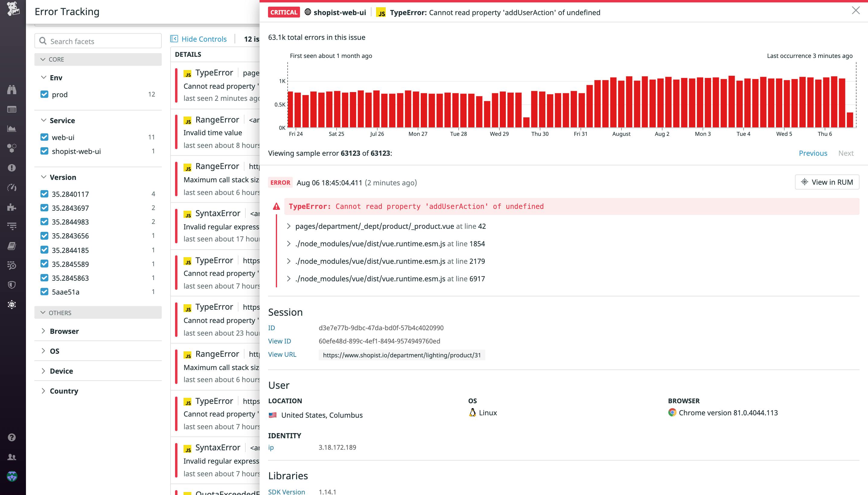Viewport: 868px width, 495px height.
Task: Click the last partial bar on Thu 6
Action: pos(850,120)
